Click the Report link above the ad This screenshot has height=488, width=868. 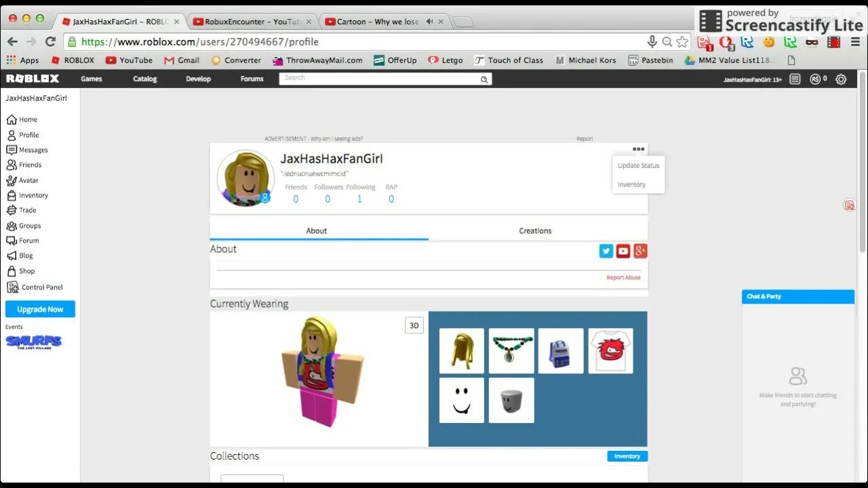(x=585, y=139)
